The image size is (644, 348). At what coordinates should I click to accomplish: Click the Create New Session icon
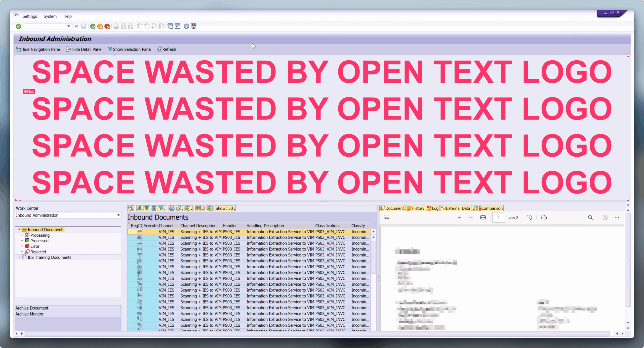pos(170,26)
